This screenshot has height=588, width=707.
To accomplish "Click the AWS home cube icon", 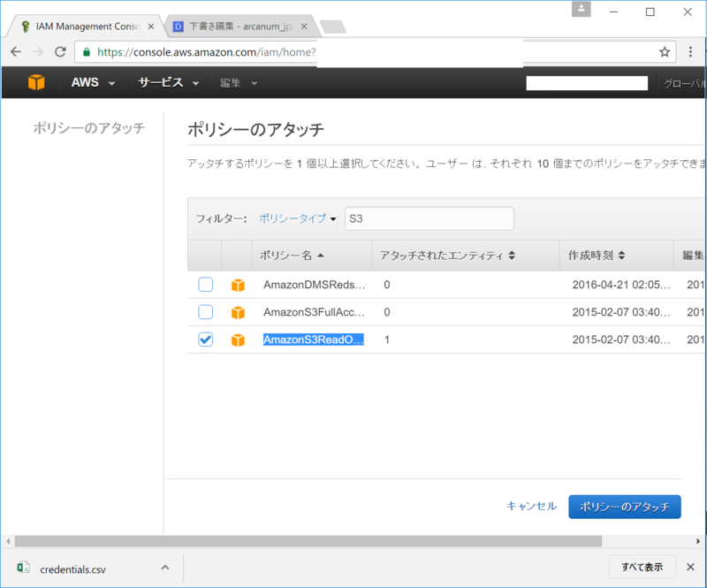I will coord(34,82).
